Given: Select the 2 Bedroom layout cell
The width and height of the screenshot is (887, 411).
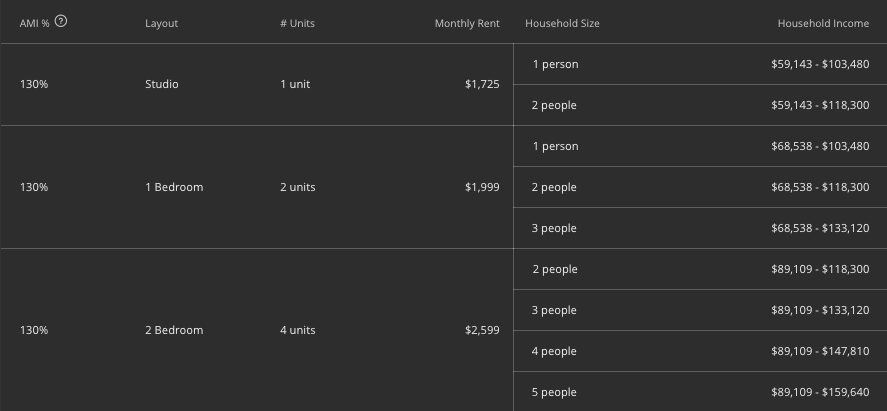Looking at the screenshot, I should point(174,330).
